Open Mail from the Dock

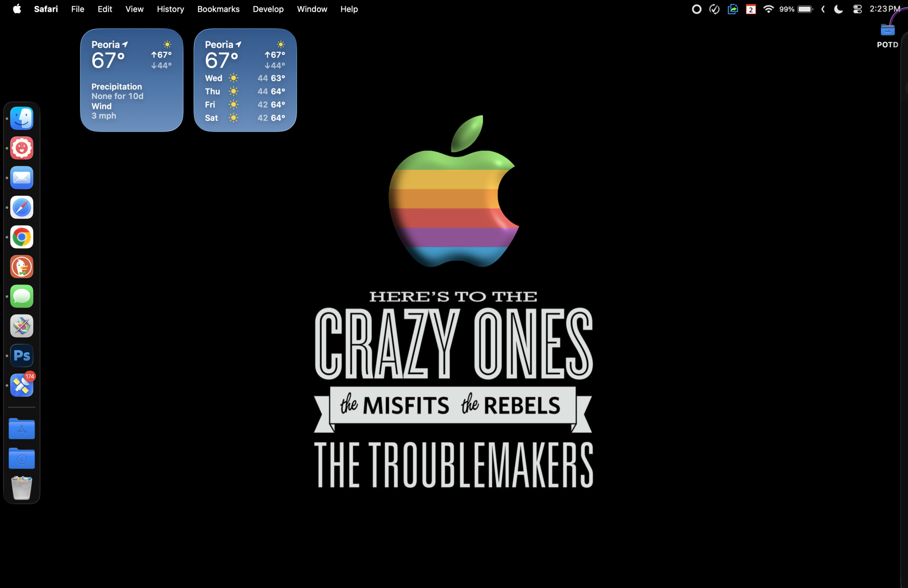(21, 178)
